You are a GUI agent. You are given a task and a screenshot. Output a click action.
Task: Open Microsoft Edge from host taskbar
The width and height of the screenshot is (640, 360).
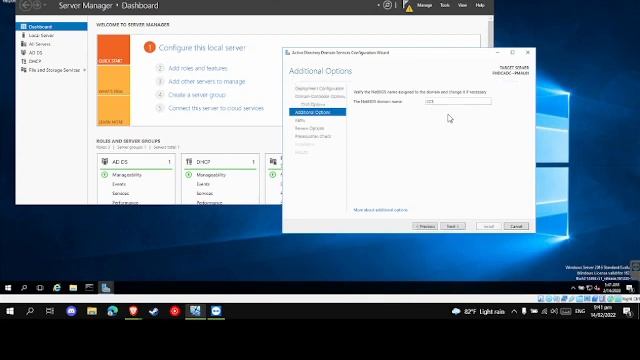(113, 311)
